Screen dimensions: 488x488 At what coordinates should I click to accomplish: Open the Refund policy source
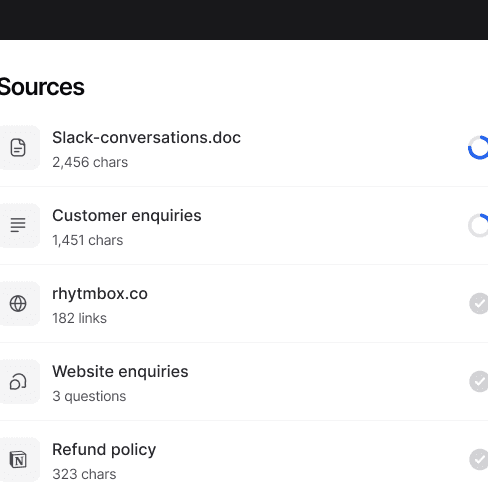[104, 450]
